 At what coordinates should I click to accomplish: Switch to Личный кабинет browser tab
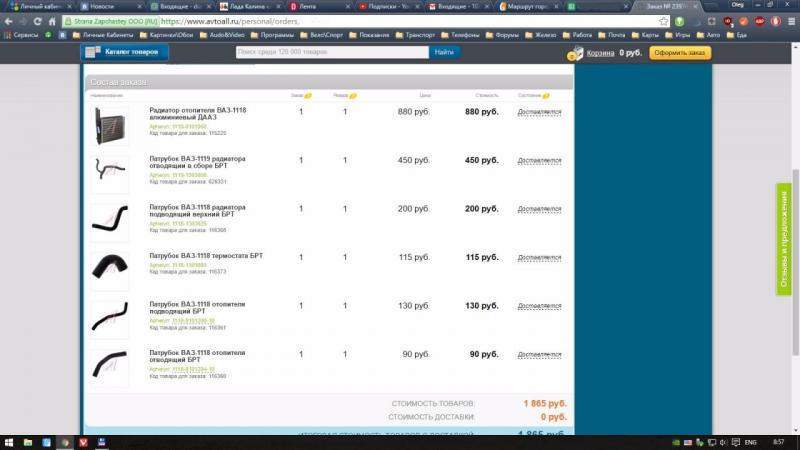[x=40, y=7]
